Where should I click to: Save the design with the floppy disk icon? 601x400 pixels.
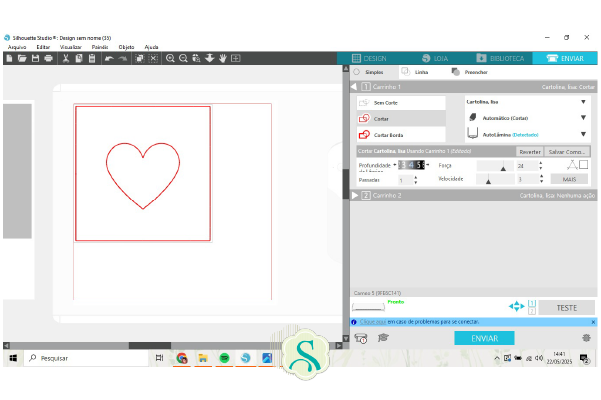[x=35, y=58]
